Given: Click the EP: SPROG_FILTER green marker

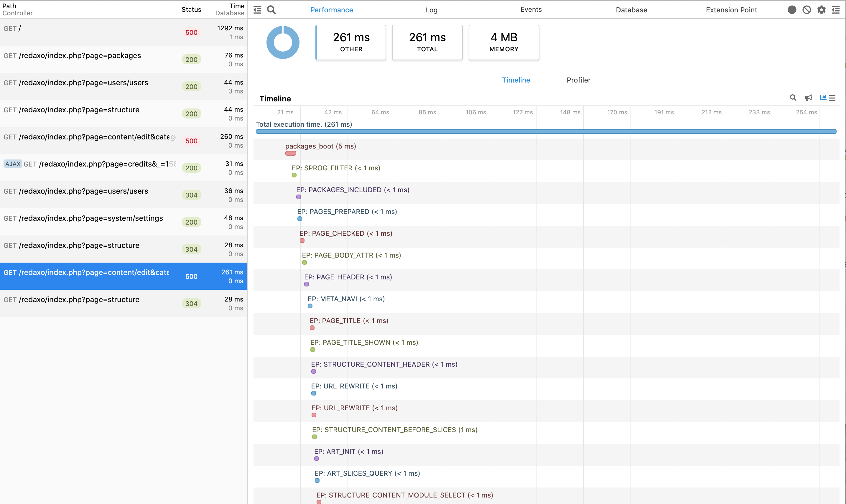Looking at the screenshot, I should pyautogui.click(x=294, y=175).
